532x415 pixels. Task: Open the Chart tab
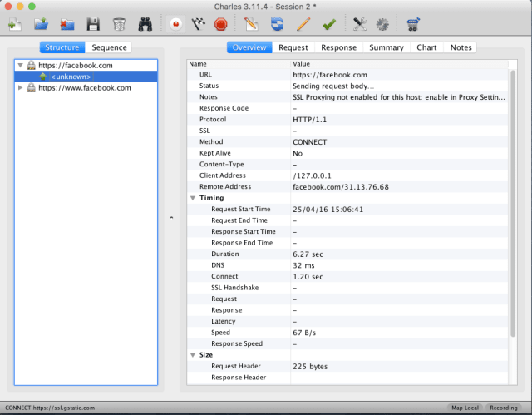coord(426,47)
